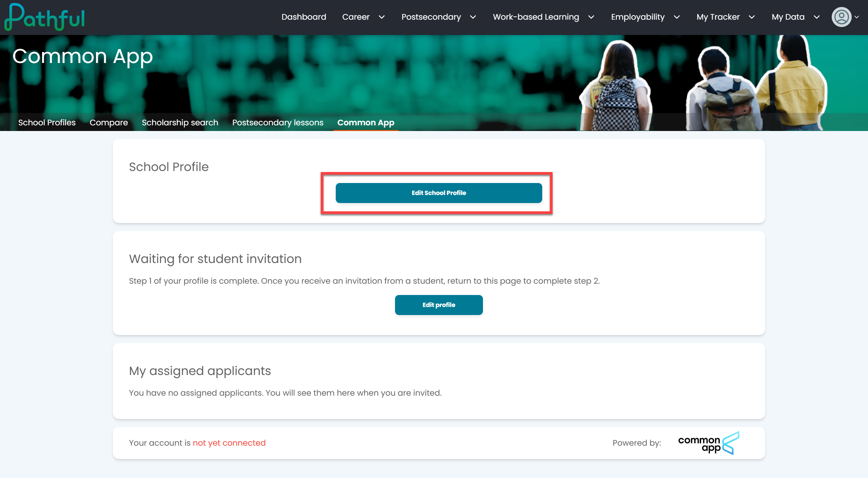Open the Postsecondary lessons tab

pos(278,122)
